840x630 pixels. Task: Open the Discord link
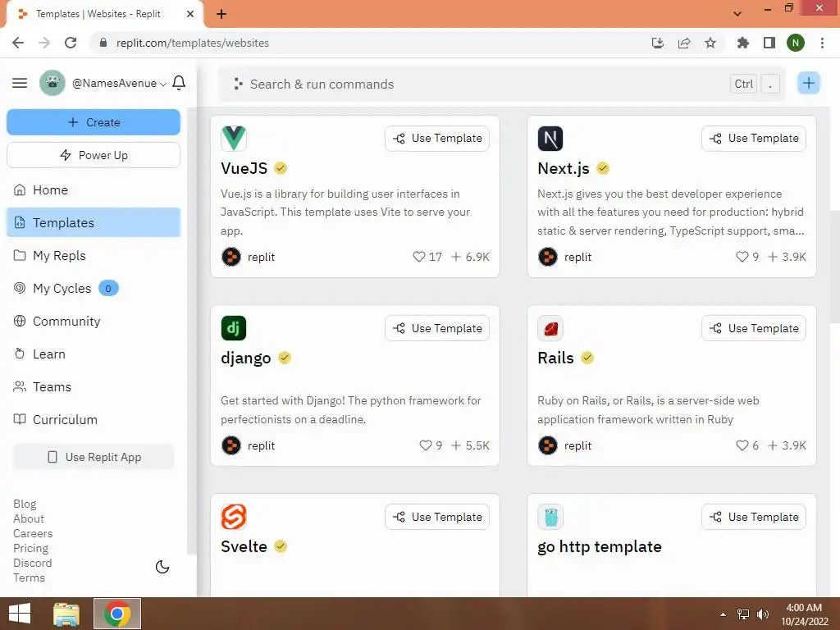[x=32, y=563]
